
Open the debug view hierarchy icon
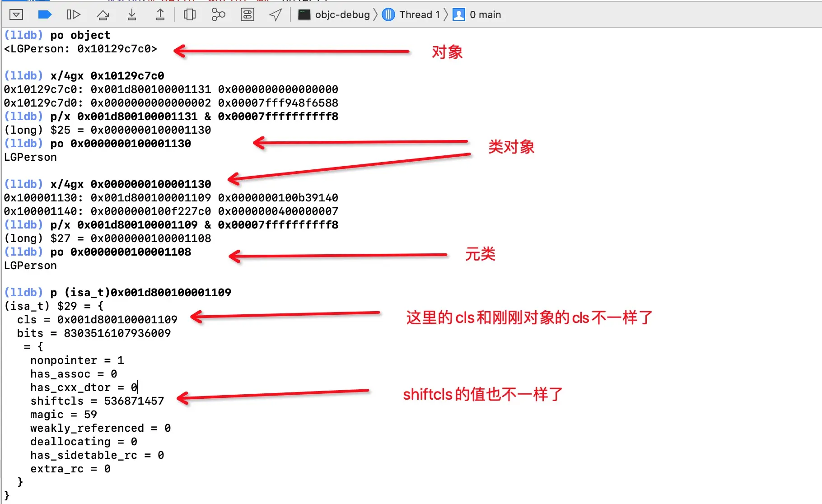pos(190,15)
